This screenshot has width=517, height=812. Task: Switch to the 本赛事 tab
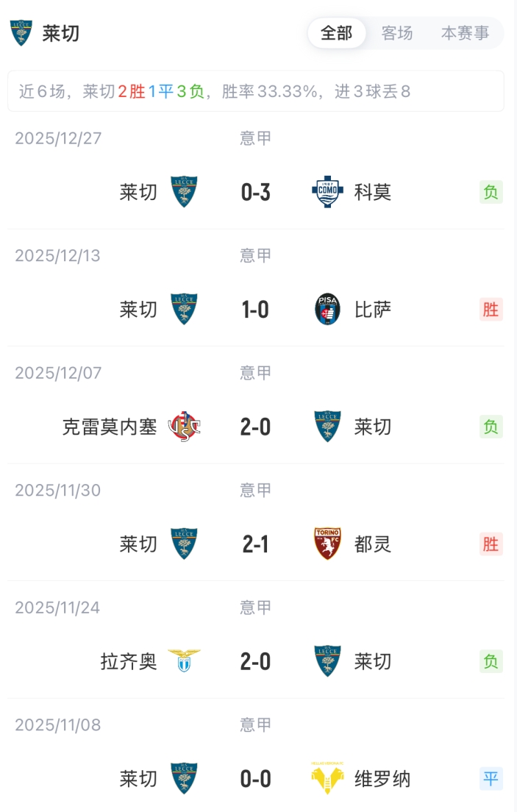click(465, 33)
